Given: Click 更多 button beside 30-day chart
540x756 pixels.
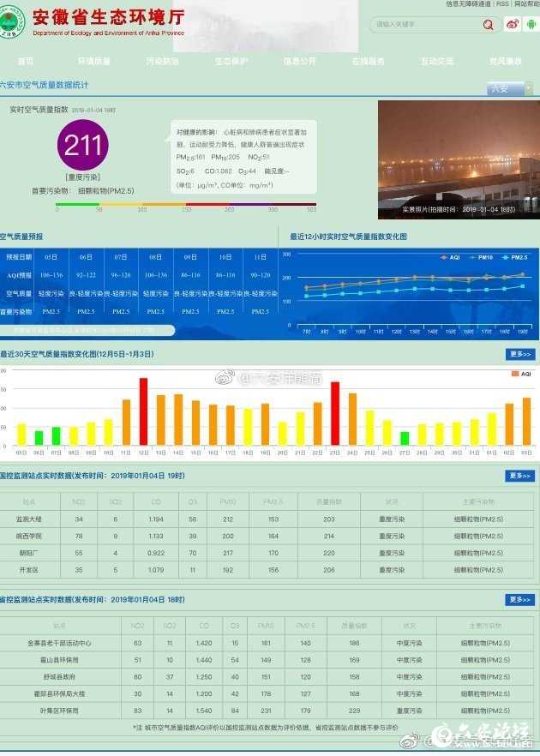Looking at the screenshot, I should point(519,354).
